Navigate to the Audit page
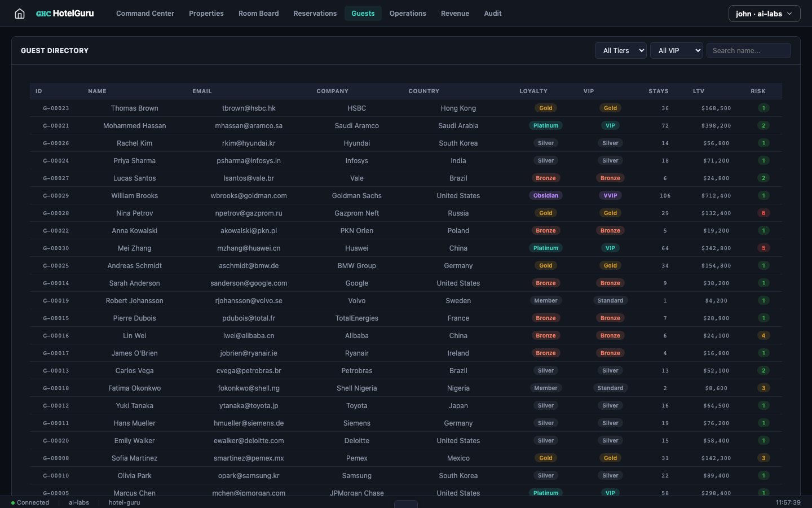Viewport: 812px width, 508px height. (x=492, y=13)
